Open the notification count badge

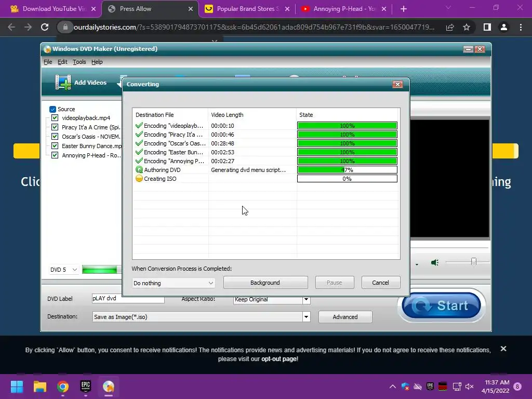(x=517, y=387)
